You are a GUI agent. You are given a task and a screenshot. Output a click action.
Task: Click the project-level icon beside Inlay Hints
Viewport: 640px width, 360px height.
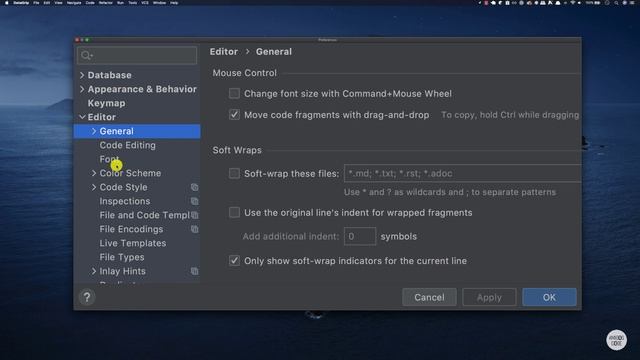[195, 271]
